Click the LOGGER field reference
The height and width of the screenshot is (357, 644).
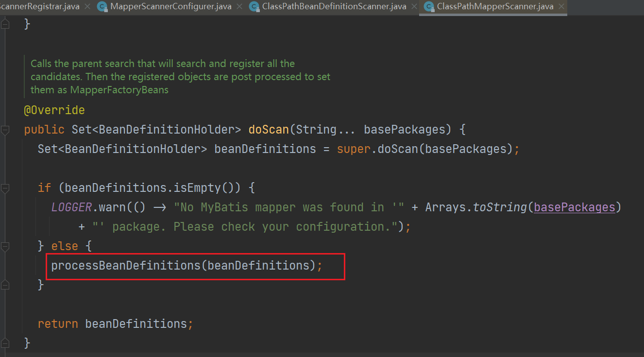pyautogui.click(x=71, y=207)
